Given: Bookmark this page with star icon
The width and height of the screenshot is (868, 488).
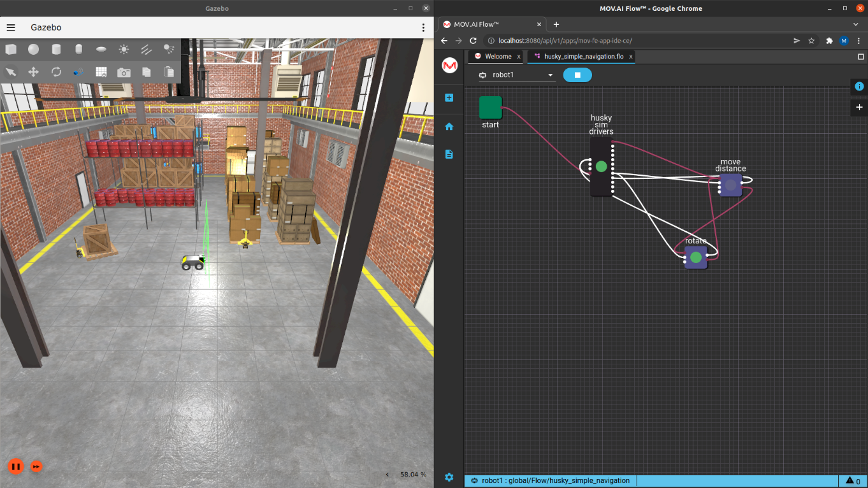Looking at the screenshot, I should 811,40.
